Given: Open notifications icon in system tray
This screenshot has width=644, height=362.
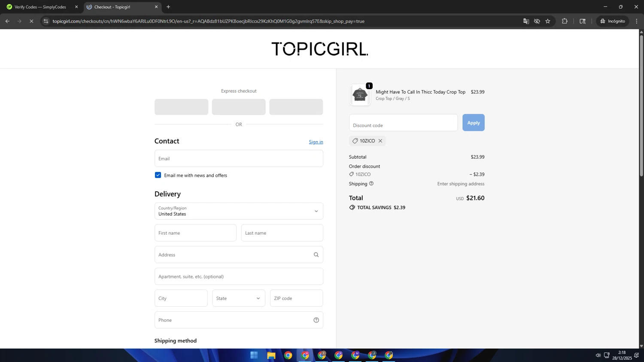Looking at the screenshot, I should pos(637,355).
